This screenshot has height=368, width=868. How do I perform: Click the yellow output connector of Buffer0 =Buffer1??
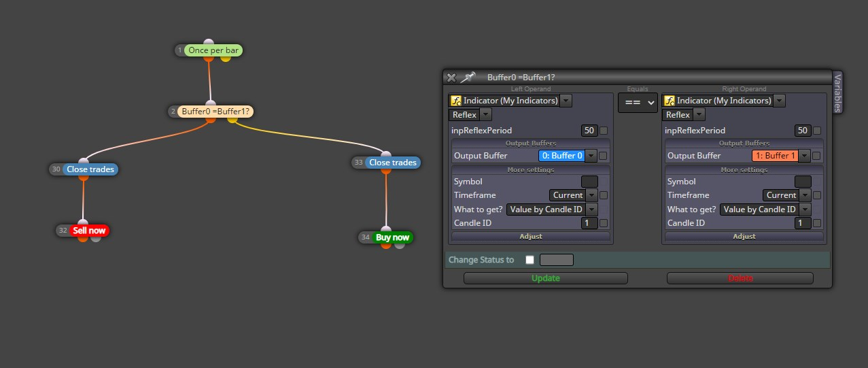click(x=232, y=119)
